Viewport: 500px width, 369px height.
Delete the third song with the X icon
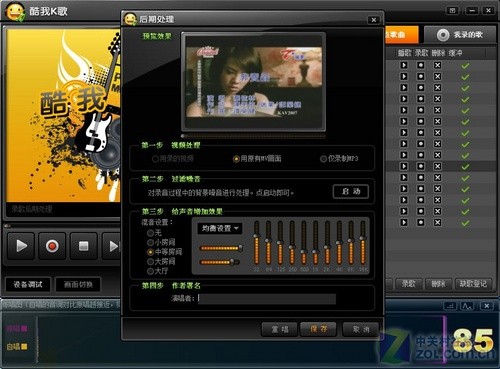(x=437, y=88)
